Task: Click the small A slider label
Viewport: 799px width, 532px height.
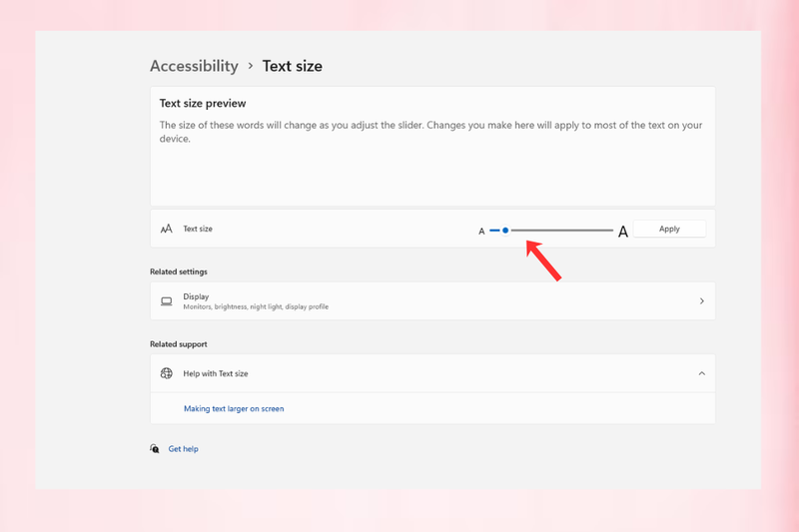Action: point(481,232)
